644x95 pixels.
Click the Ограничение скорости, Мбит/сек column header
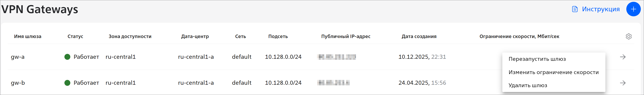(519, 36)
